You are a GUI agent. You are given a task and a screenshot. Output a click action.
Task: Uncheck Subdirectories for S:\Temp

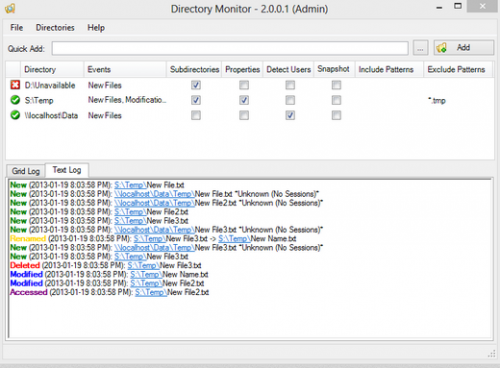click(x=196, y=100)
